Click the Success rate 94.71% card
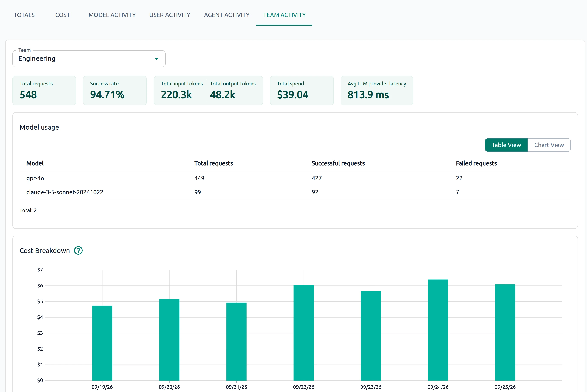This screenshot has height=392, width=587. pos(115,91)
